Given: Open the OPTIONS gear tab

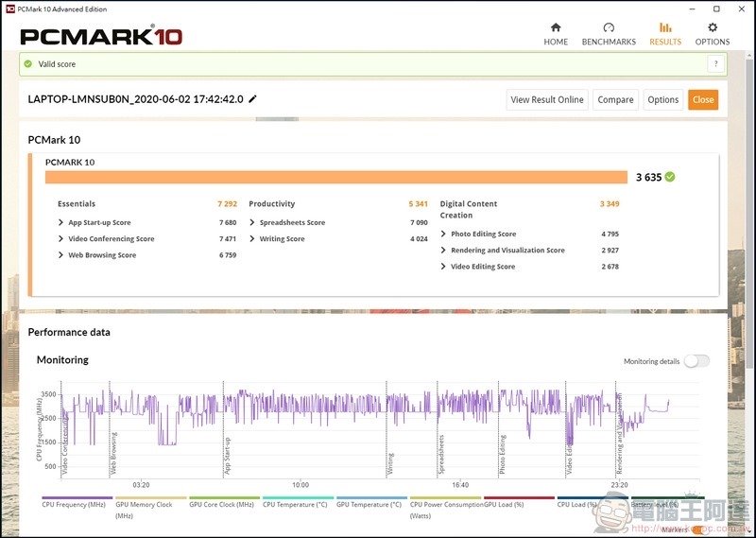Looking at the screenshot, I should pos(712,34).
